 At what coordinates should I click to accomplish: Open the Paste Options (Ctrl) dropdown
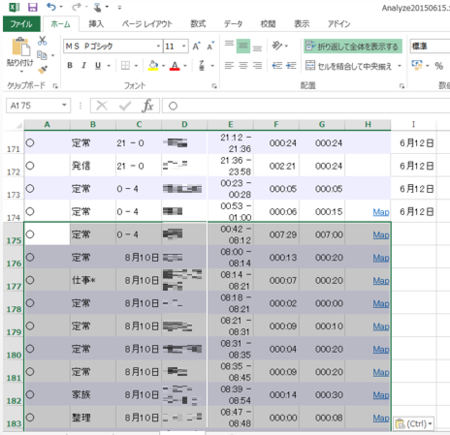[414, 424]
